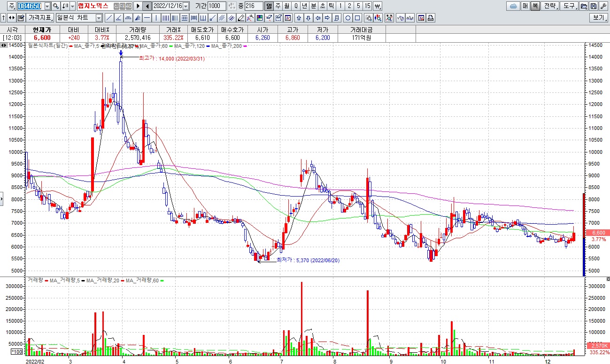
Task: Open the 가격지표 dropdown
Action: click(40, 18)
